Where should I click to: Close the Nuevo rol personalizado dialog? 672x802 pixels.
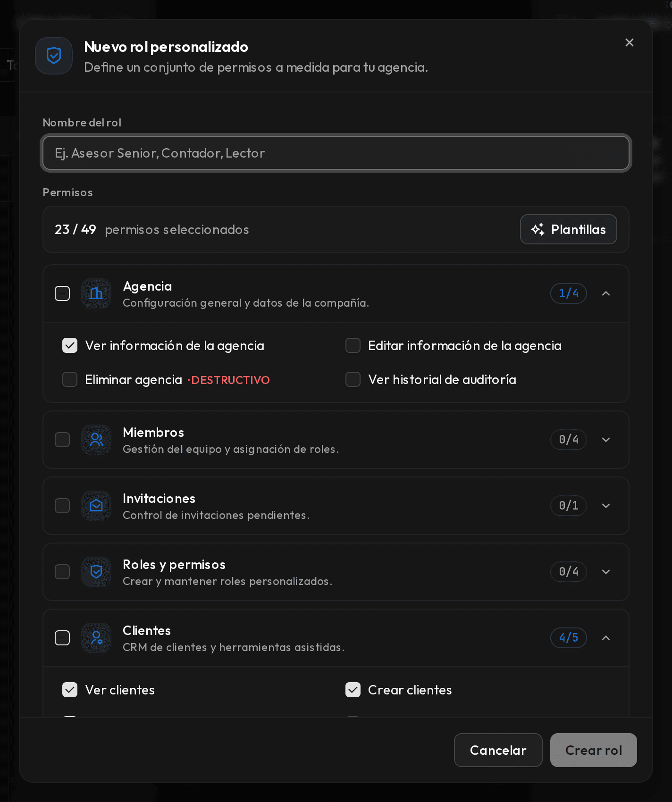[629, 42]
